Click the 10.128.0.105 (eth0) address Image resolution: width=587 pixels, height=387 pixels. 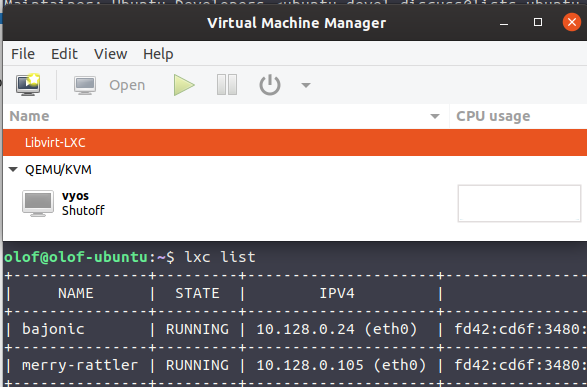(x=341, y=365)
